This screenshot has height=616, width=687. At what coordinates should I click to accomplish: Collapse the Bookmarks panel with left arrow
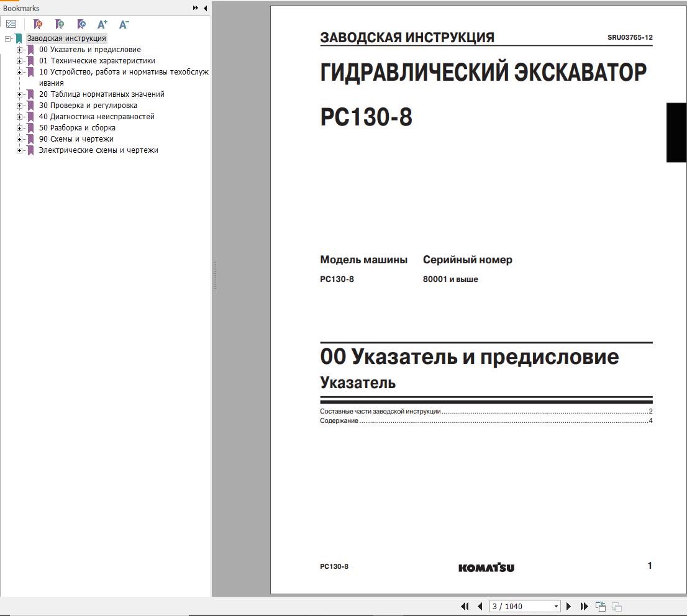pyautogui.click(x=205, y=8)
